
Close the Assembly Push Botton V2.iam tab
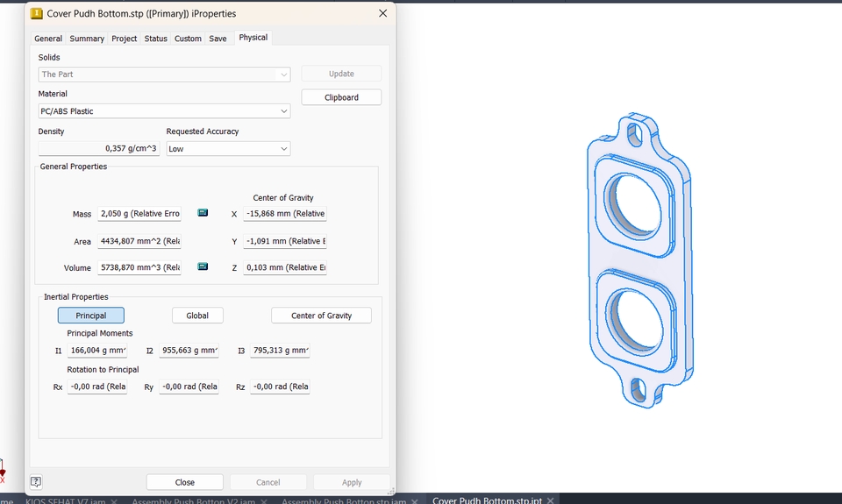point(264,500)
